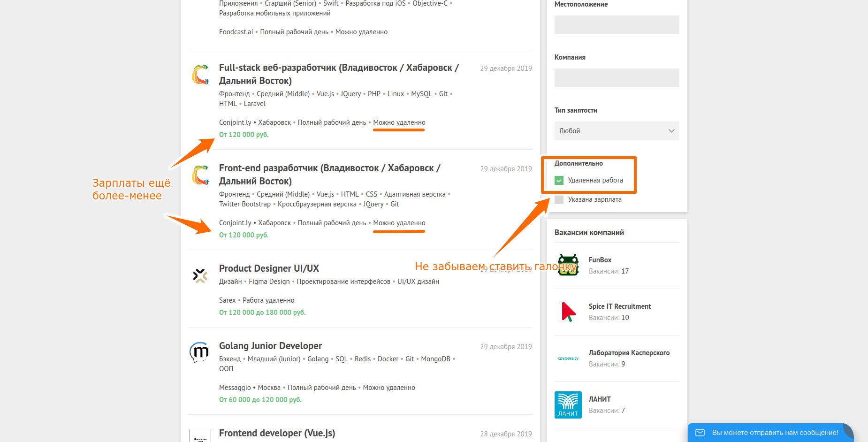Open the Тип занятости dropdown

coord(617,131)
